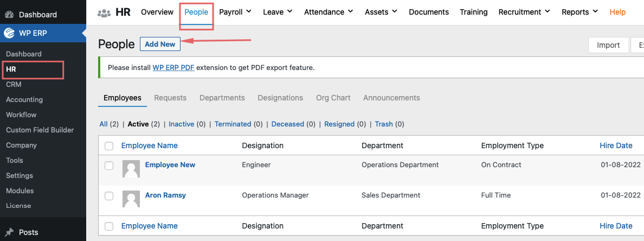Open the Reports dropdown menu
This screenshot has width=644, height=241.
tap(579, 12)
